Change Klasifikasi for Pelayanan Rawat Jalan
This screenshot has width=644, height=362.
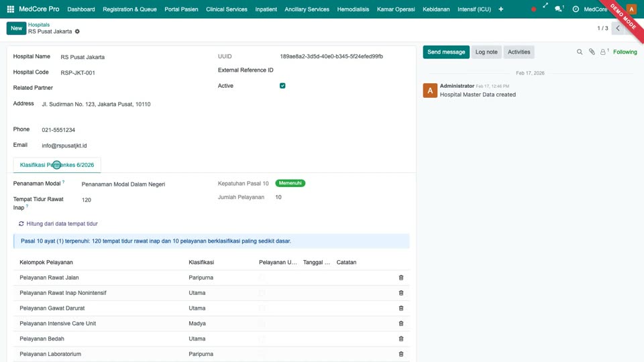coord(201,278)
